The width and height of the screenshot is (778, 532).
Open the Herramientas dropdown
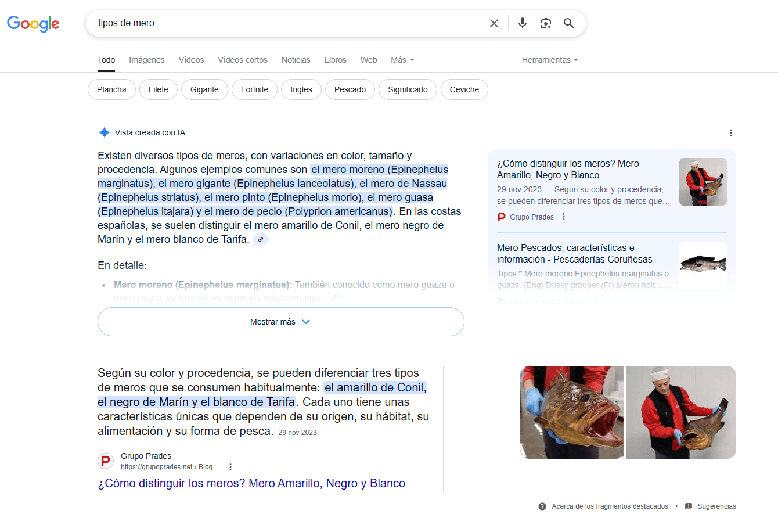pos(550,60)
